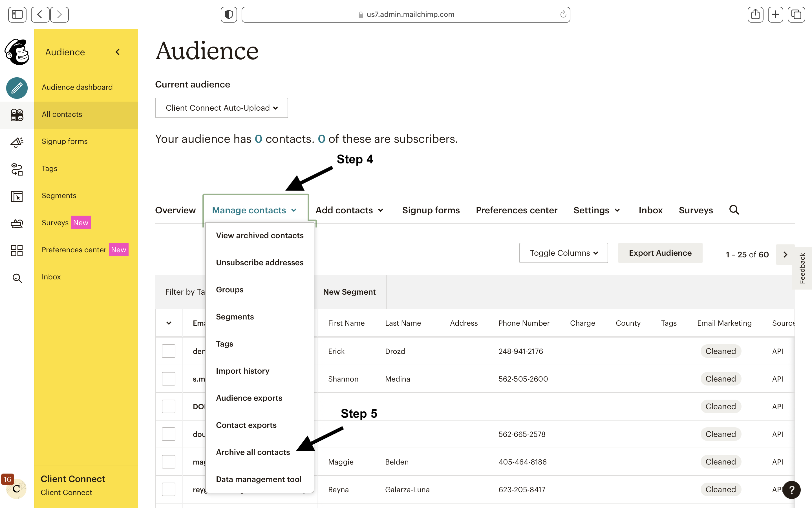The width and height of the screenshot is (812, 508).
Task: Check the box for Maggie Belden row
Action: [x=168, y=462]
